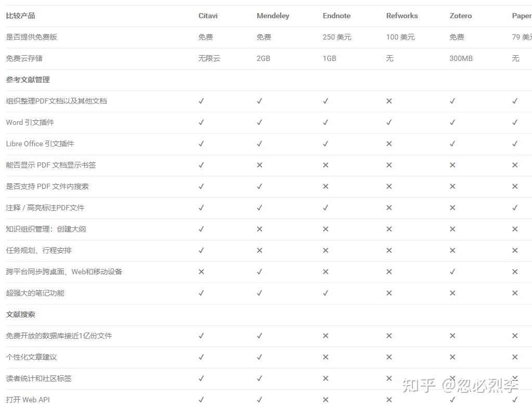Click the 250 美元 price for Endnote
Image resolution: width=532 pixels, height=408 pixels.
[x=337, y=37]
